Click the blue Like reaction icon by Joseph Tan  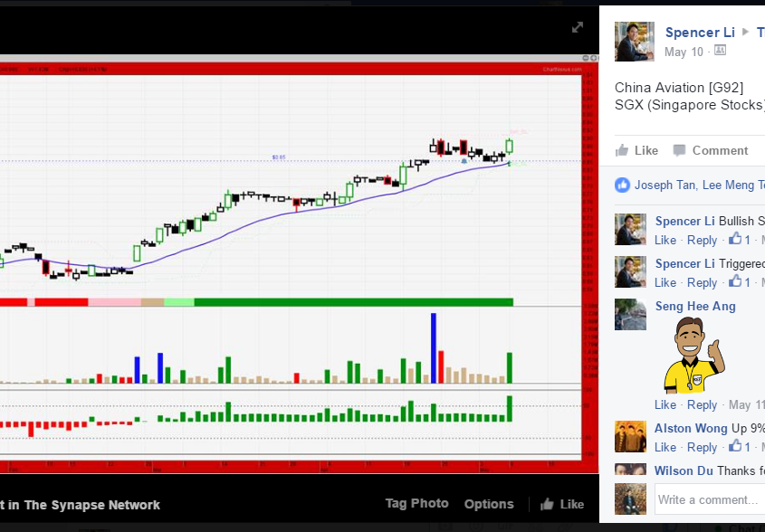(x=622, y=185)
